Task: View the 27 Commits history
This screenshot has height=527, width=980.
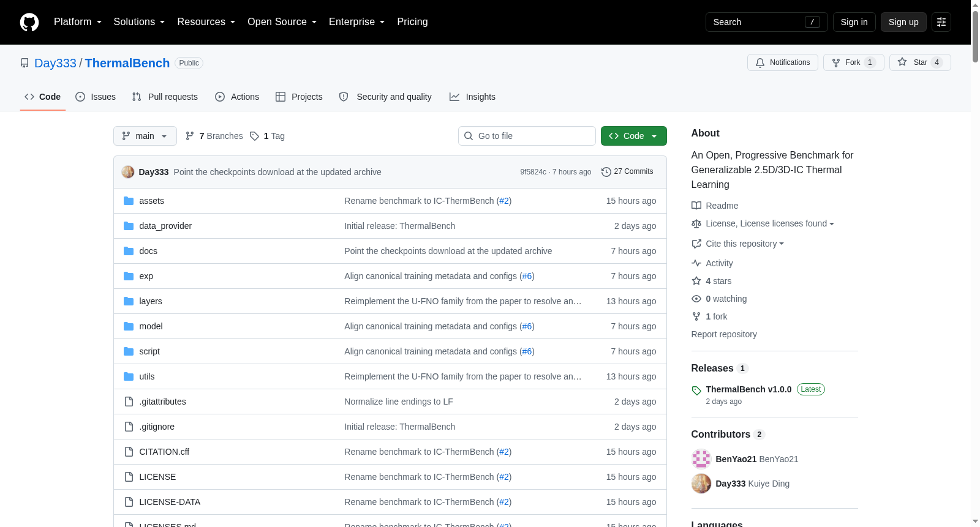Action: click(627, 172)
